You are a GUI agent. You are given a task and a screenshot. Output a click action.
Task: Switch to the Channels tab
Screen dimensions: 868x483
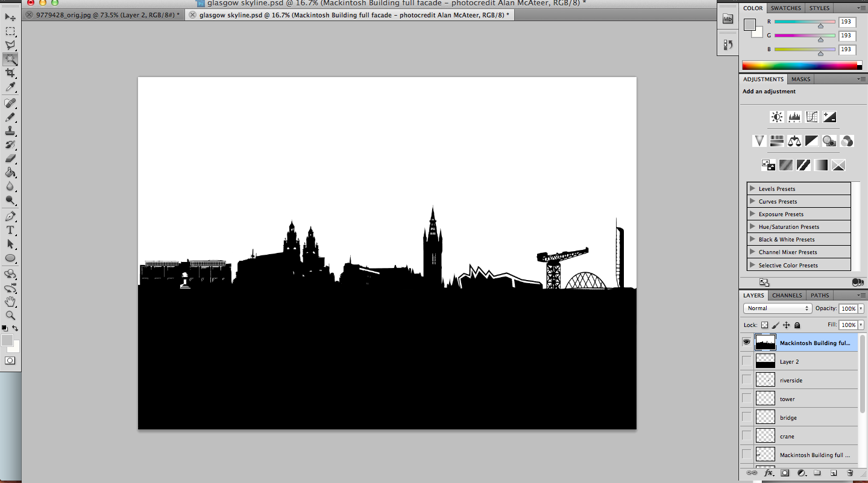pyautogui.click(x=787, y=295)
